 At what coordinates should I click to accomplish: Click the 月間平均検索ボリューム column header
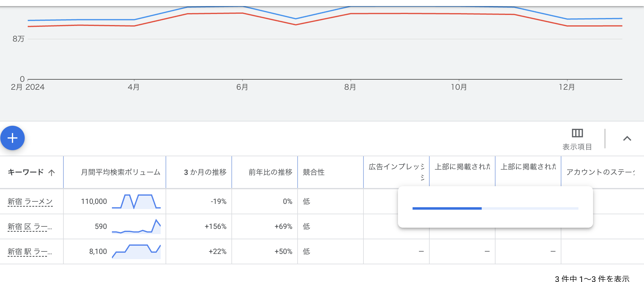click(x=120, y=172)
